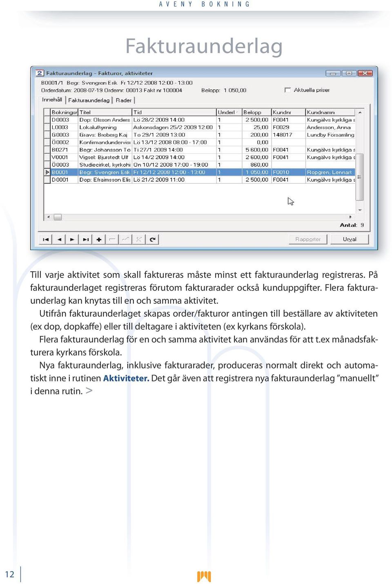Click the vertical scrollbar up arrow
This screenshot has width=392, height=584.
[x=360, y=112]
